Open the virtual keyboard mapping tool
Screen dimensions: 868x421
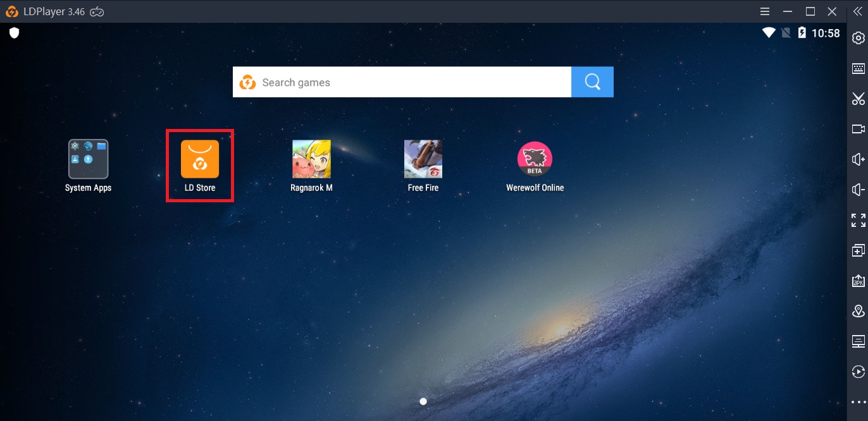859,68
